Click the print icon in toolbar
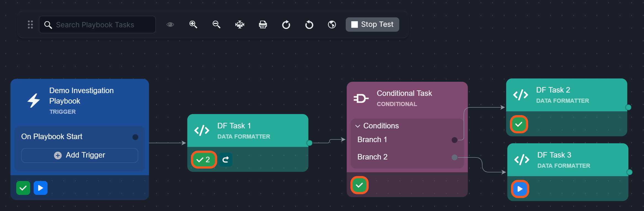The image size is (644, 211). pos(263,25)
